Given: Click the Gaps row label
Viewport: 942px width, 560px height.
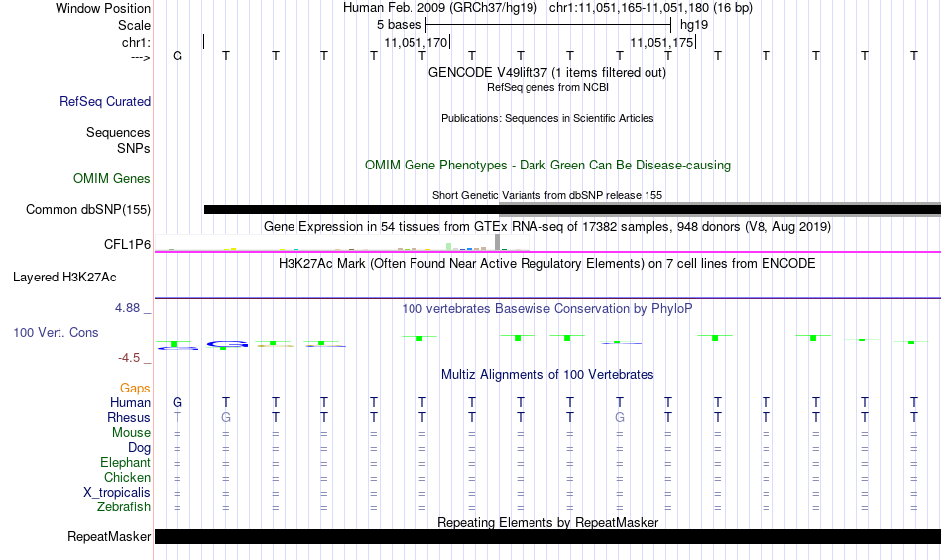Looking at the screenshot, I should pyautogui.click(x=135, y=389).
